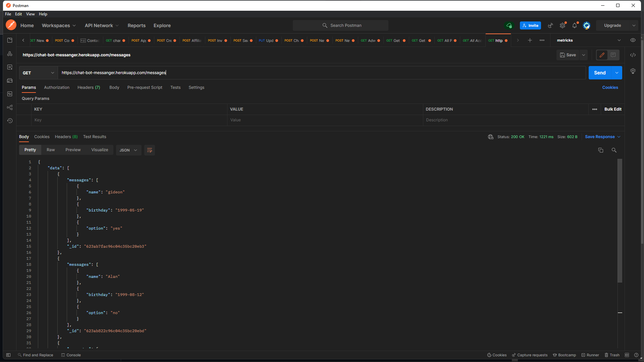This screenshot has width=644, height=362.
Task: Search the response with magnifier icon
Action: click(614, 150)
